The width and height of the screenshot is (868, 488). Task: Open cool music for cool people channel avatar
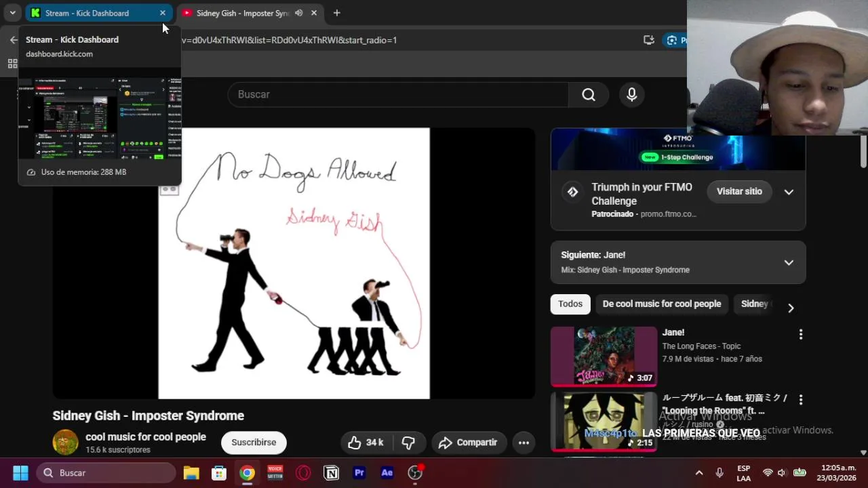[65, 442]
